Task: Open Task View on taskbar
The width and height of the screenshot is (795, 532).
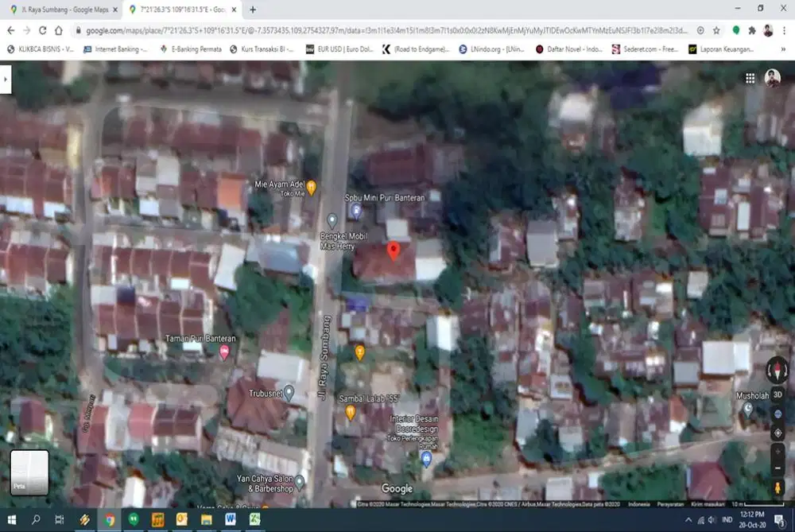Action: pyautogui.click(x=60, y=519)
